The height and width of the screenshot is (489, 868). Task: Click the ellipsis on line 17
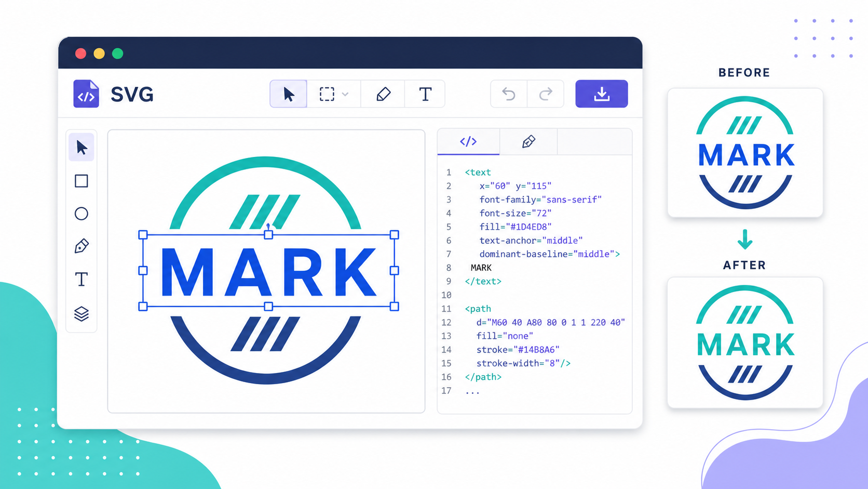click(x=472, y=391)
